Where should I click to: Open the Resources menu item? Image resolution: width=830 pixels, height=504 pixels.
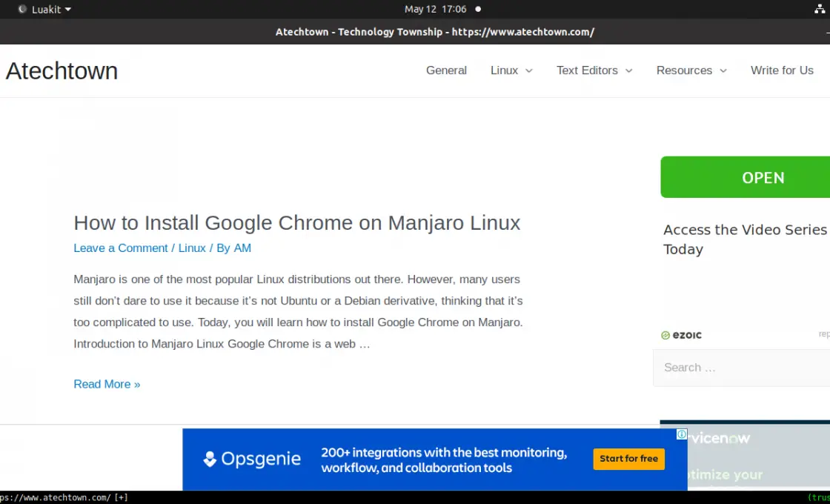[x=684, y=70]
